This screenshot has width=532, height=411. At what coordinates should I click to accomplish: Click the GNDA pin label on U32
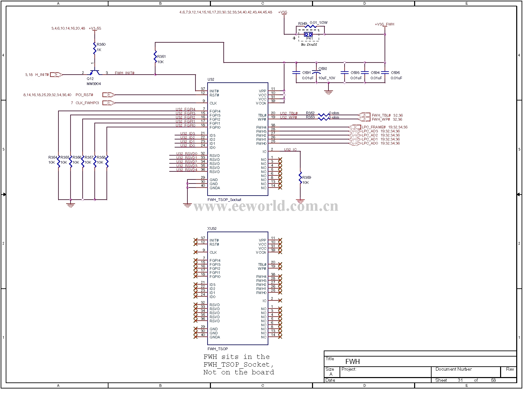215,188
